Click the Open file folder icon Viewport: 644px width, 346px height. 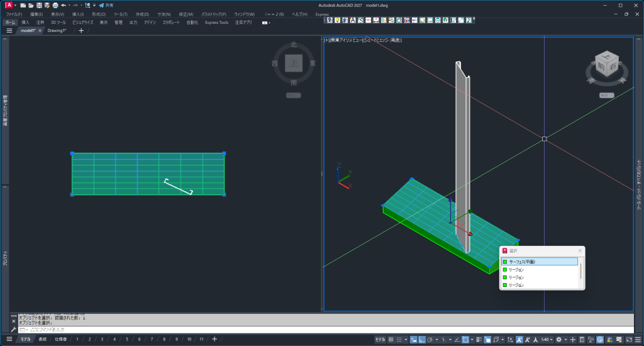click(31, 5)
